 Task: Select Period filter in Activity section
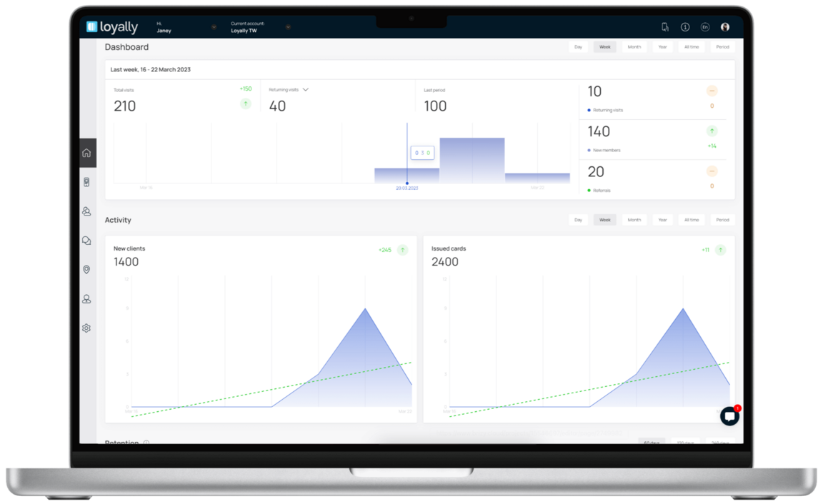coord(722,221)
